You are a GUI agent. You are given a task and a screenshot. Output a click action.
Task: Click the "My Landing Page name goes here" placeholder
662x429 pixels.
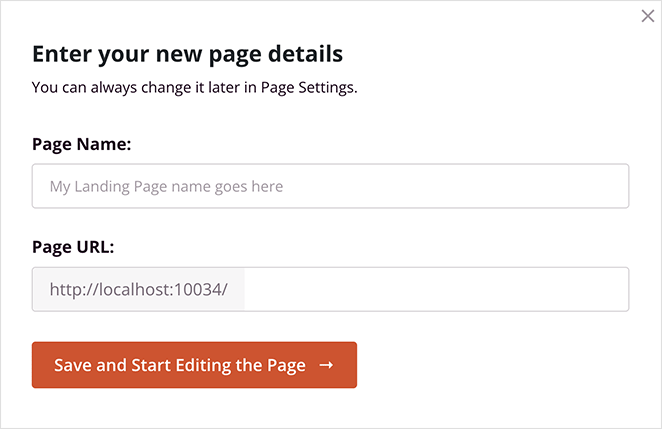(x=166, y=186)
